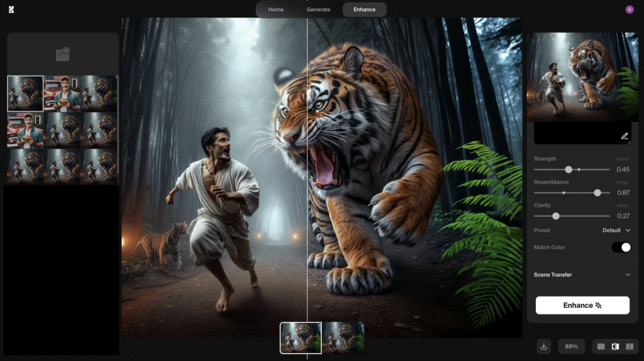The height and width of the screenshot is (361, 644).
Task: Click the prompt text box
Action: [582, 133]
